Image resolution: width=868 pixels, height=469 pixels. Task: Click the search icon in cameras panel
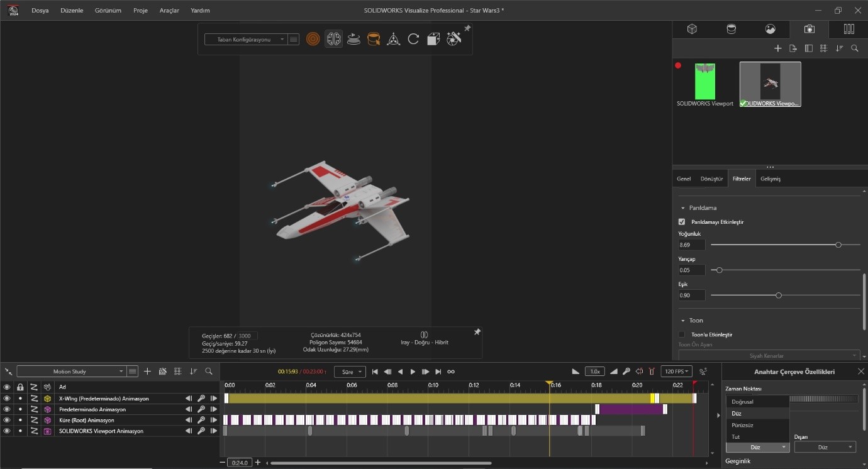pos(854,48)
